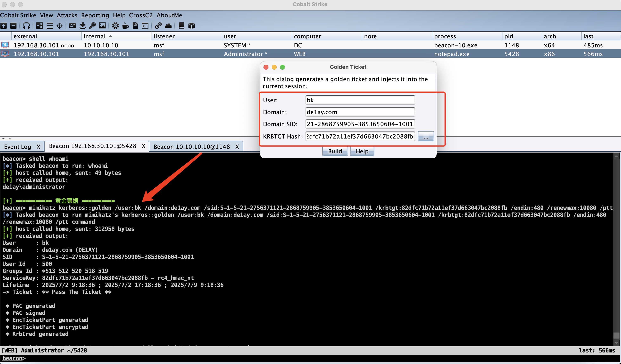Viewport: 621px width, 364px height.
Task: Open the CrossC2 menu
Action: 141,15
